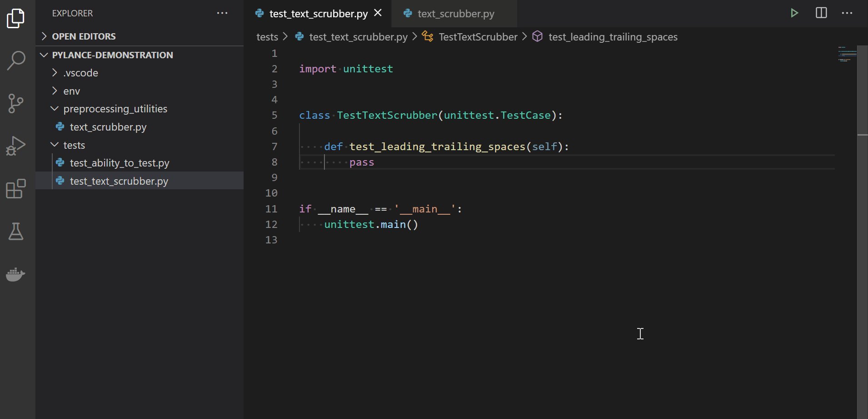
Task: Open More Actions for the editor
Action: click(x=848, y=13)
